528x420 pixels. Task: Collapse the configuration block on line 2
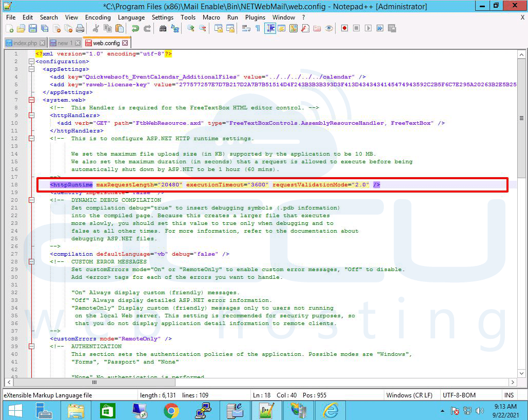pos(31,61)
